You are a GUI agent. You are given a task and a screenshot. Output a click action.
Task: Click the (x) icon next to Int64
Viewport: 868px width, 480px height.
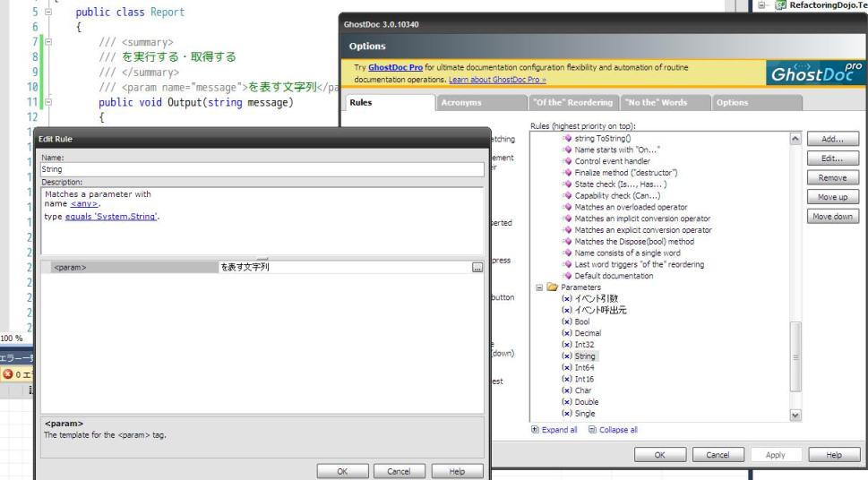coord(567,368)
